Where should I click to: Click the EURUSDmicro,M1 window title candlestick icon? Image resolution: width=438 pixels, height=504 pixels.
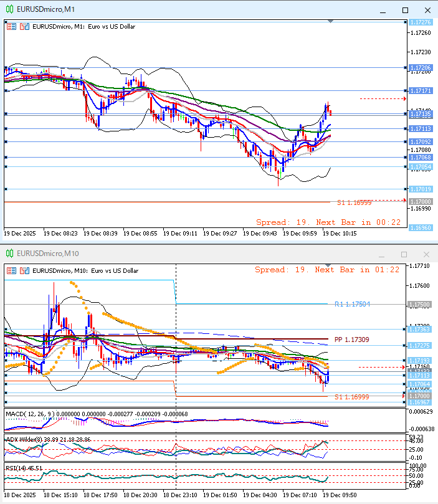(x=9, y=10)
